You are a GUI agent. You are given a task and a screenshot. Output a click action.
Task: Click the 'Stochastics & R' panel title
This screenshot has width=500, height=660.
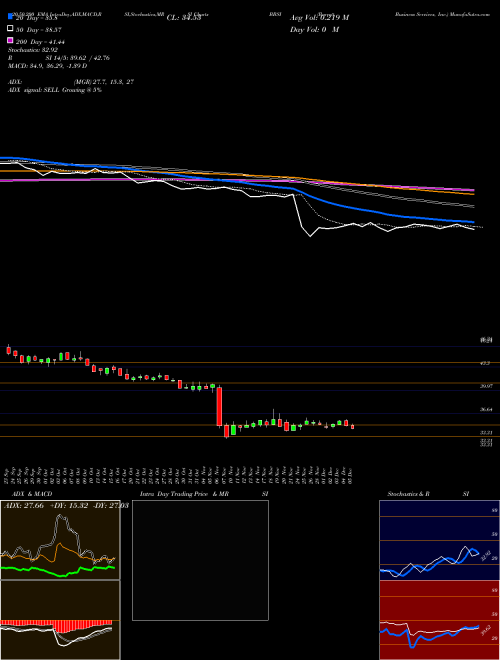(408, 494)
